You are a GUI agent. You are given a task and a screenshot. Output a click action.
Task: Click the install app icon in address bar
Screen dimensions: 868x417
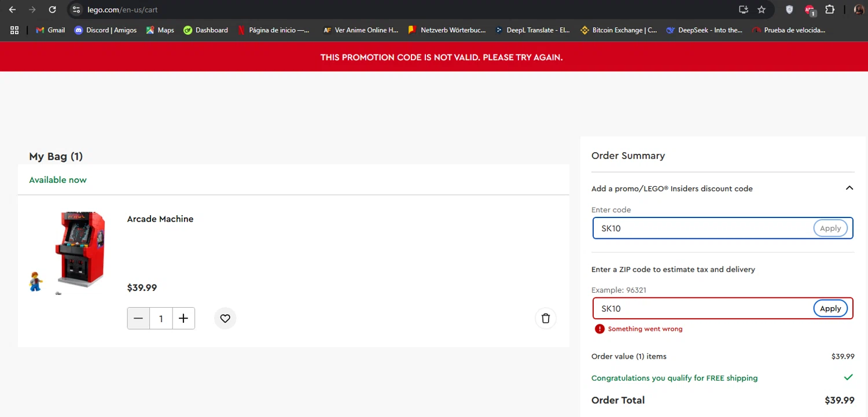click(x=744, y=10)
